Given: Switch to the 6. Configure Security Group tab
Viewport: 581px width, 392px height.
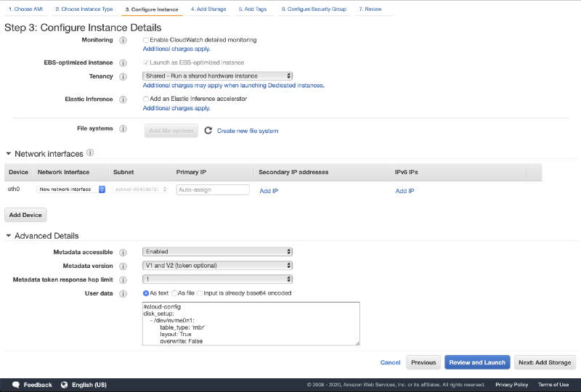Looking at the screenshot, I should (315, 9).
